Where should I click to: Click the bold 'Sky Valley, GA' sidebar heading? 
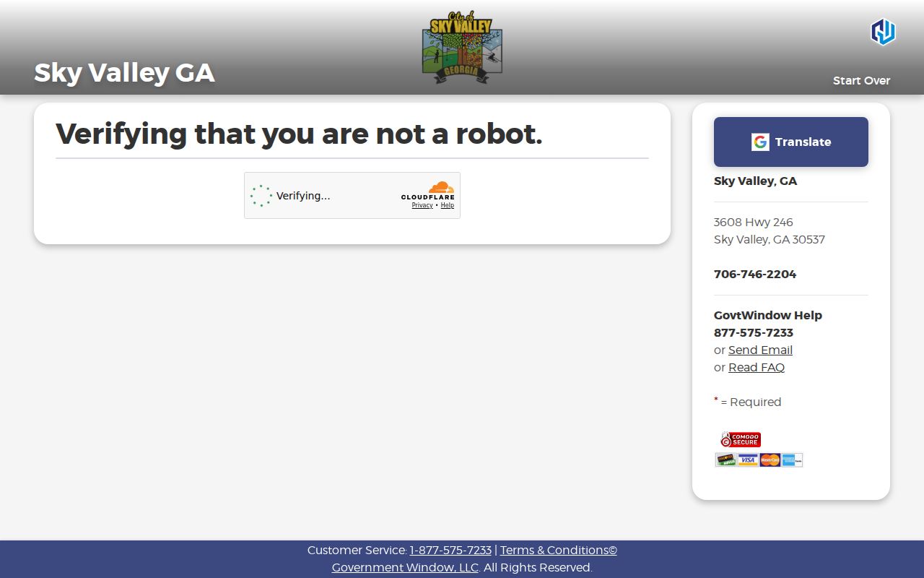pos(756,181)
